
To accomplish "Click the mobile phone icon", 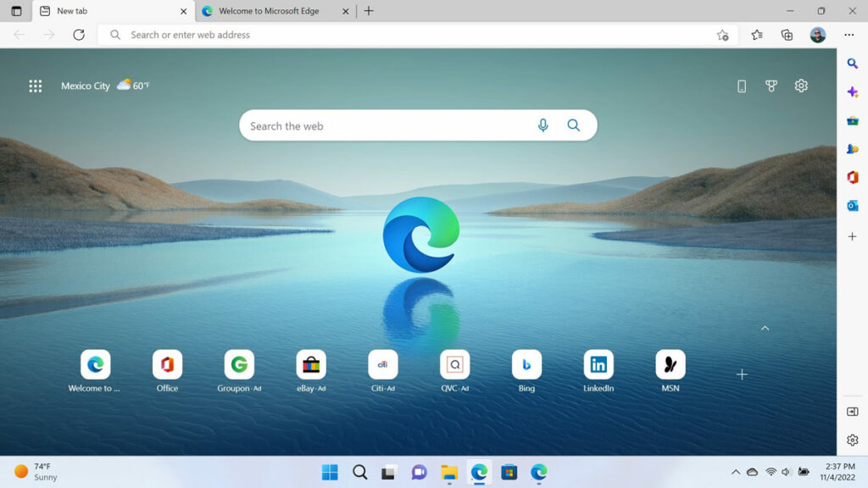I will click(742, 86).
